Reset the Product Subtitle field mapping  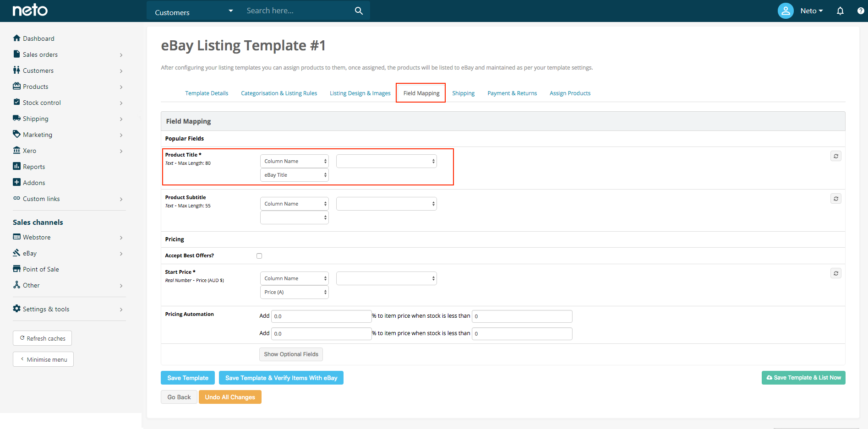(x=836, y=199)
